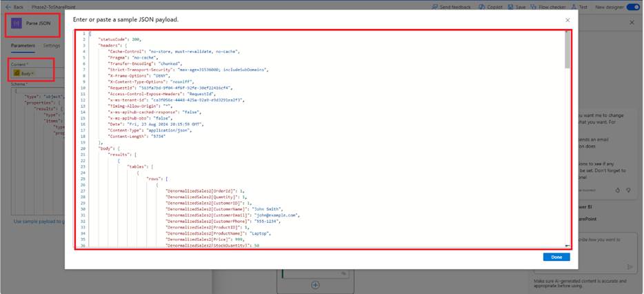Click the scrollbar down arrow in payload editor
Viewport: 644px width, 294px height.
coord(567,246)
